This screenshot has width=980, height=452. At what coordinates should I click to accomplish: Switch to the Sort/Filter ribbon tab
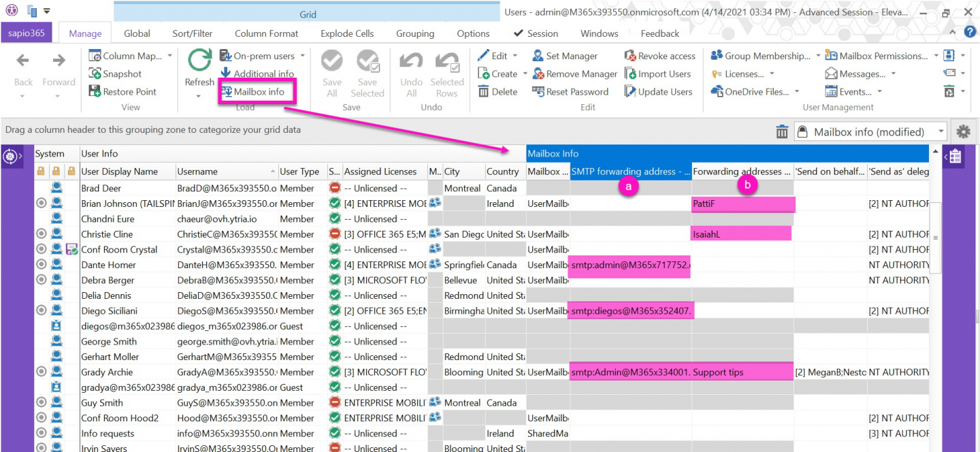(x=193, y=33)
